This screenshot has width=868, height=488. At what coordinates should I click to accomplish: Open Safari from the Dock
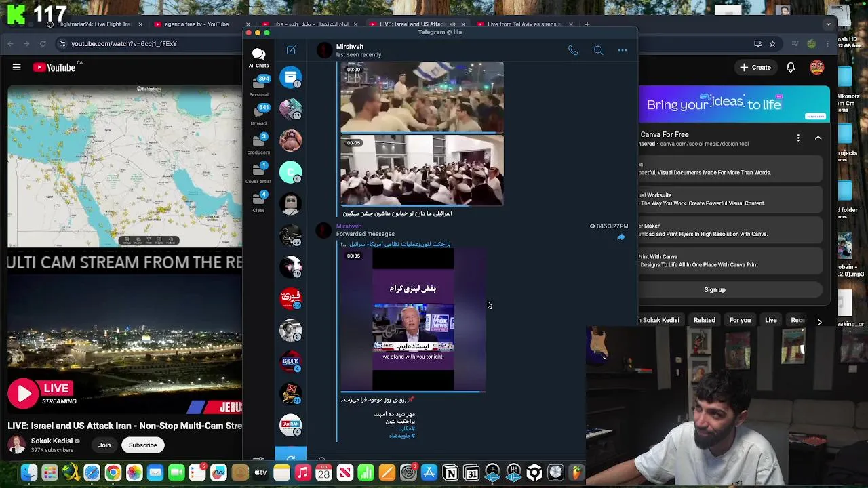pos(92,472)
